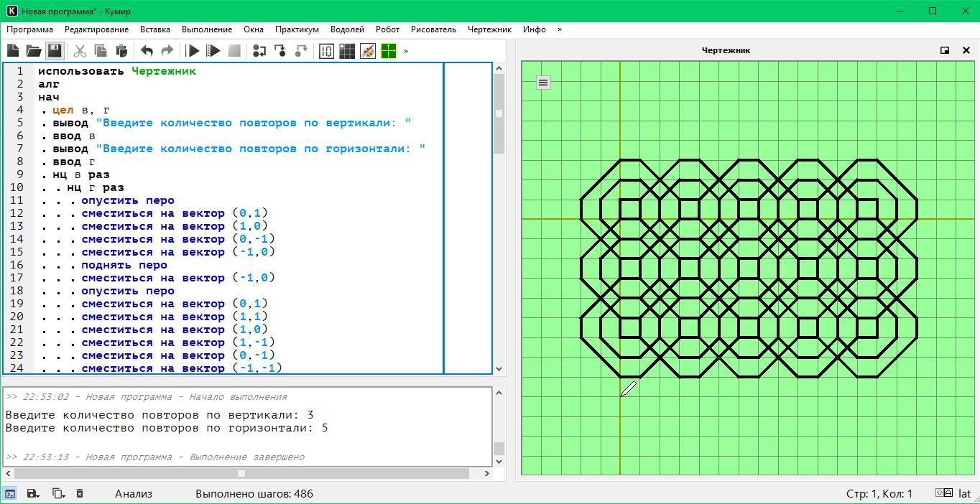Image resolution: width=980 pixels, height=504 pixels.
Task: Open the Robot field grid window icon
Action: click(347, 51)
